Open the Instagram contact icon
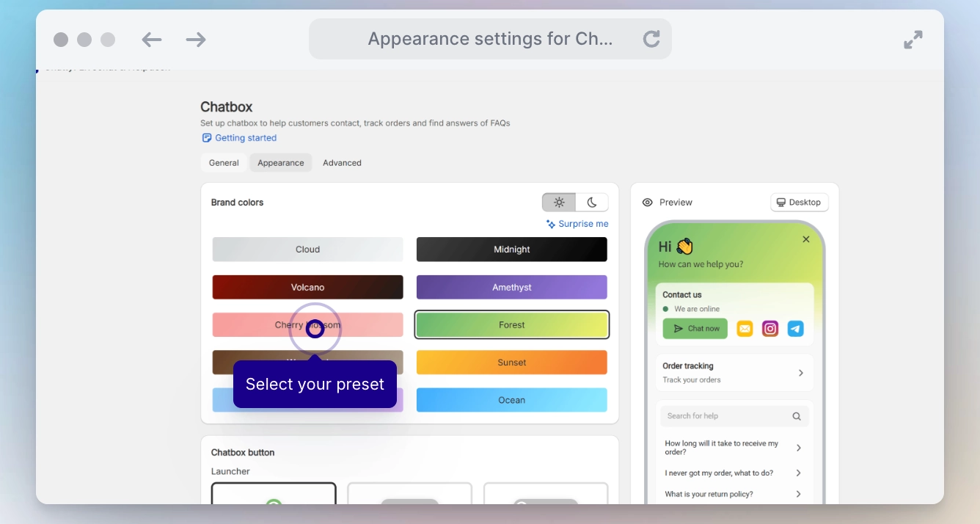This screenshot has height=524, width=980. 770,329
